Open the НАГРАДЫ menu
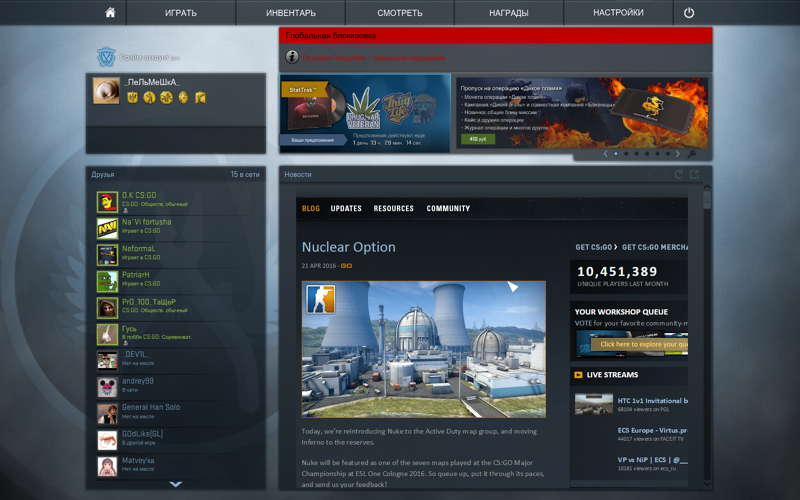Viewport: 800px width, 500px height. 509,13
